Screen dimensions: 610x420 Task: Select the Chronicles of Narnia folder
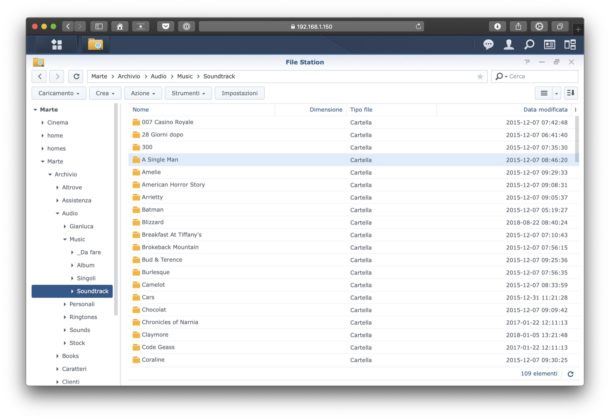click(170, 322)
